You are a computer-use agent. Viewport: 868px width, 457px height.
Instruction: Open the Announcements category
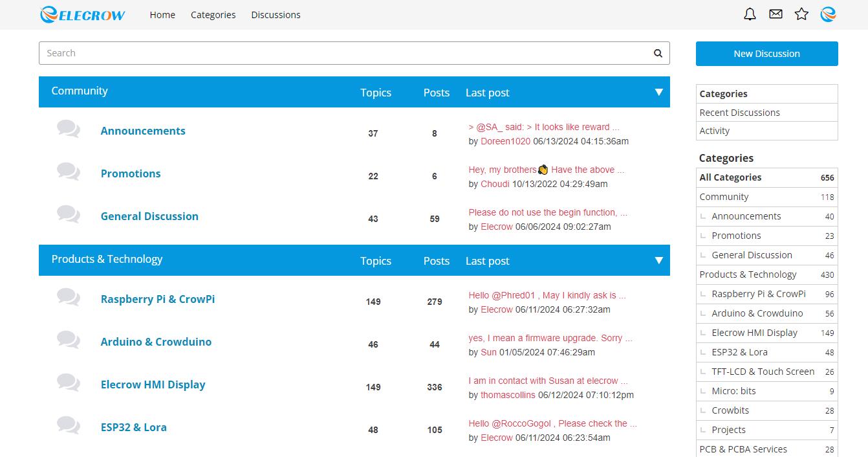[x=143, y=131]
